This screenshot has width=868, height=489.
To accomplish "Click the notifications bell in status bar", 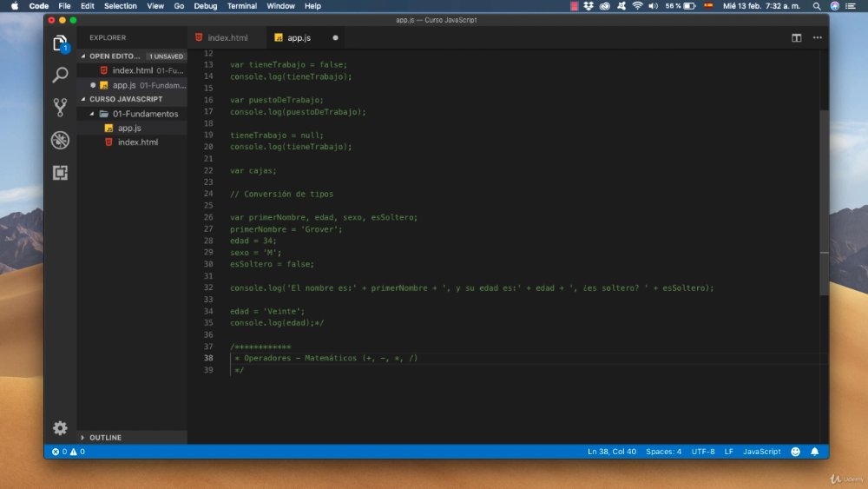I will 814,452.
